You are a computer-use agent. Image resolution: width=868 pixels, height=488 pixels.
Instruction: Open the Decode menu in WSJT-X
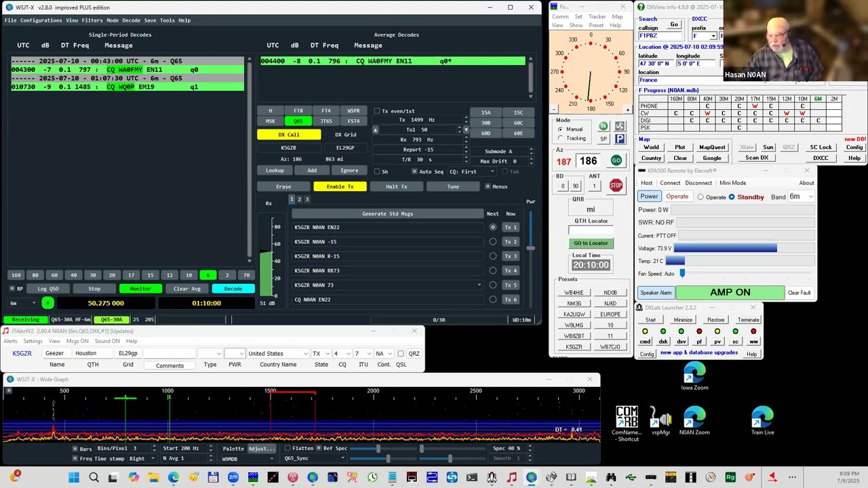click(131, 20)
